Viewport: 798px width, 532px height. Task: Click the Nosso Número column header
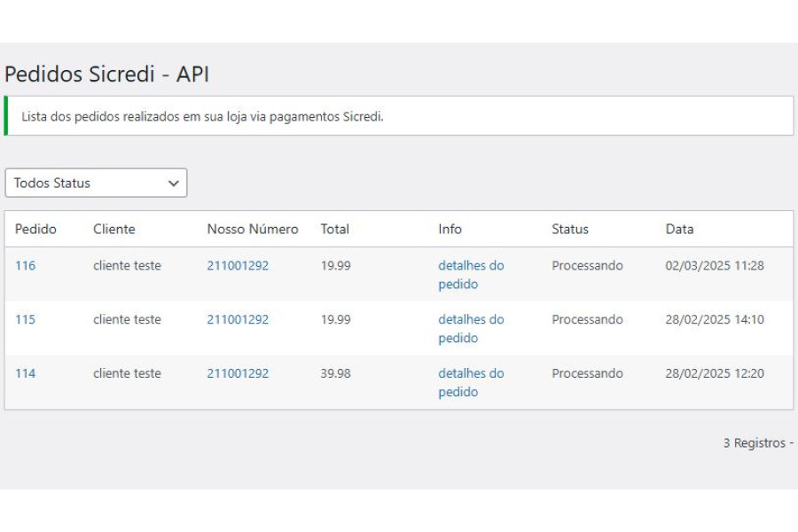coord(253,229)
